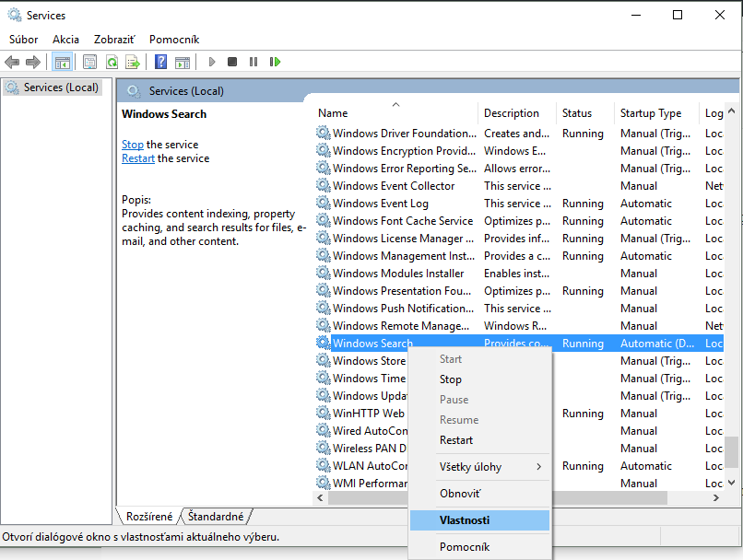Click the vertical scrollbar thumb
The width and height of the screenshot is (743, 560).
tap(732, 451)
